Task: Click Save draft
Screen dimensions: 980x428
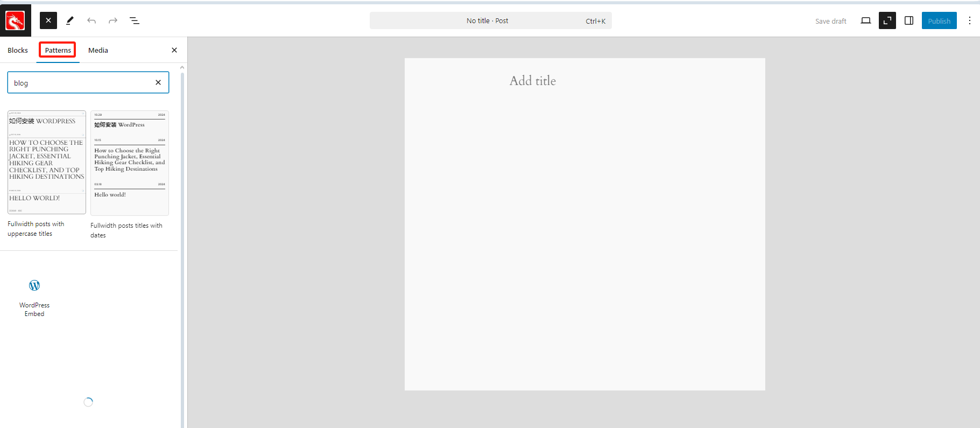Action: 830,22
